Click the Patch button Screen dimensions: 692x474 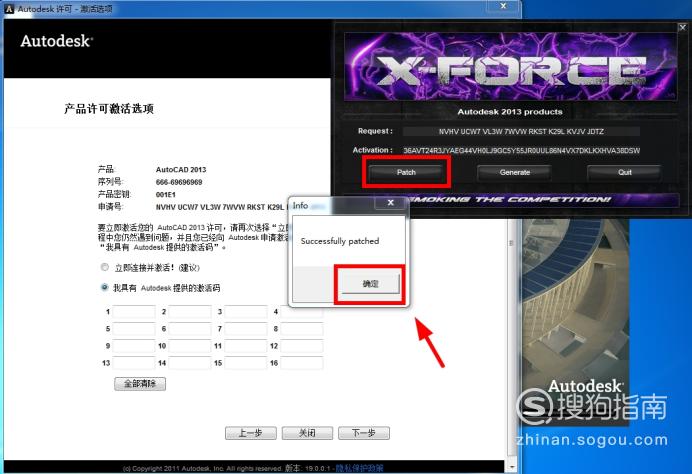tap(406, 172)
